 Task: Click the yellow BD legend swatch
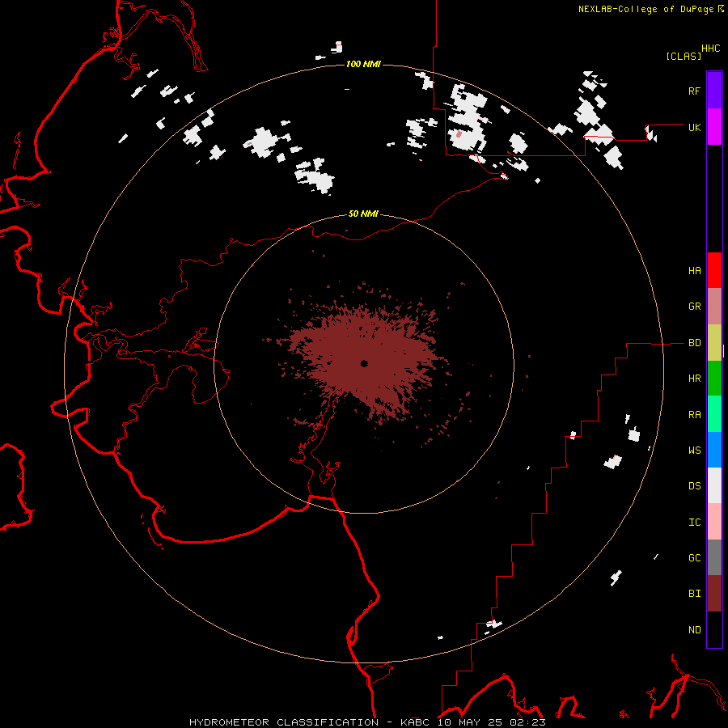click(x=714, y=343)
